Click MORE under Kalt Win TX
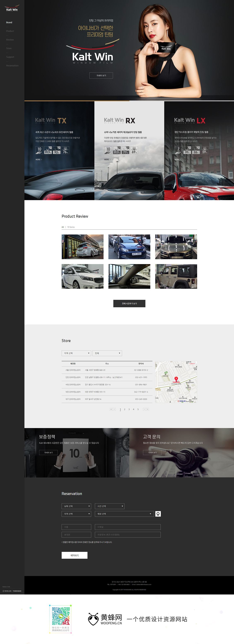 point(39,160)
